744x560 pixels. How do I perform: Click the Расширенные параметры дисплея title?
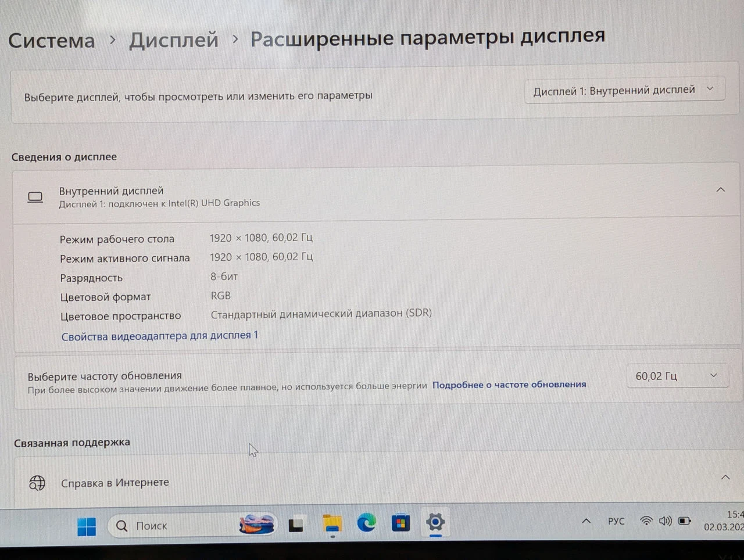pyautogui.click(x=428, y=38)
